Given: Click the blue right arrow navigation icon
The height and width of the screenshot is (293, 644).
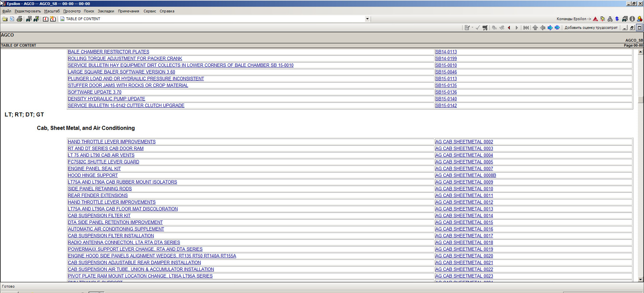Looking at the screenshot, I should coord(550,28).
